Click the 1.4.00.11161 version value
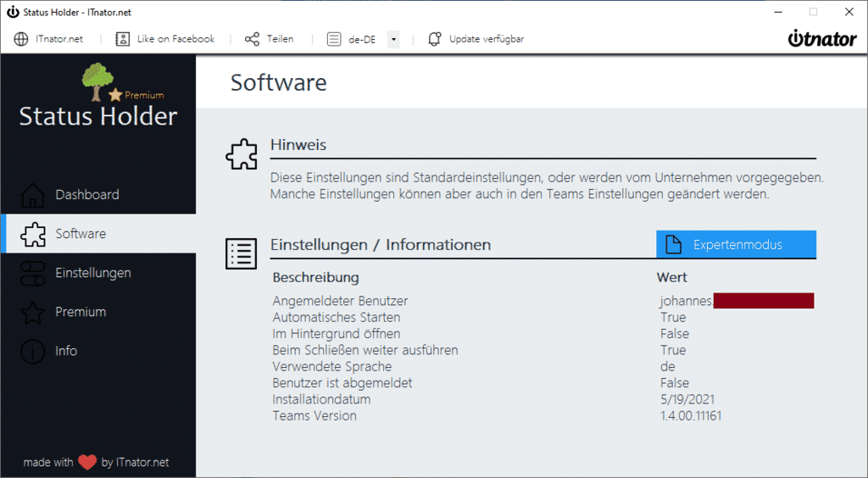 click(x=691, y=416)
